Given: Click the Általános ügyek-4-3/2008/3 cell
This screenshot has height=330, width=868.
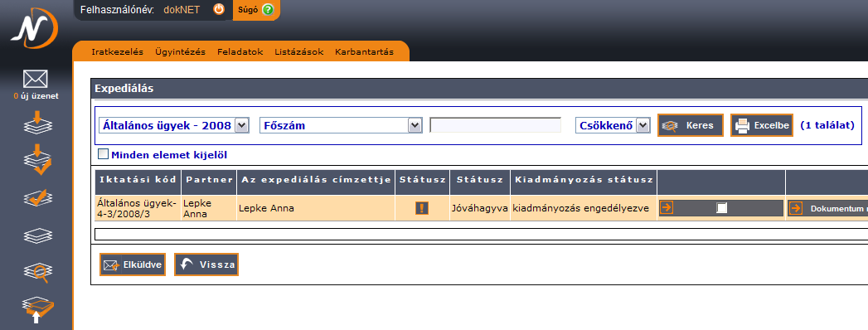Looking at the screenshot, I should (138, 208).
